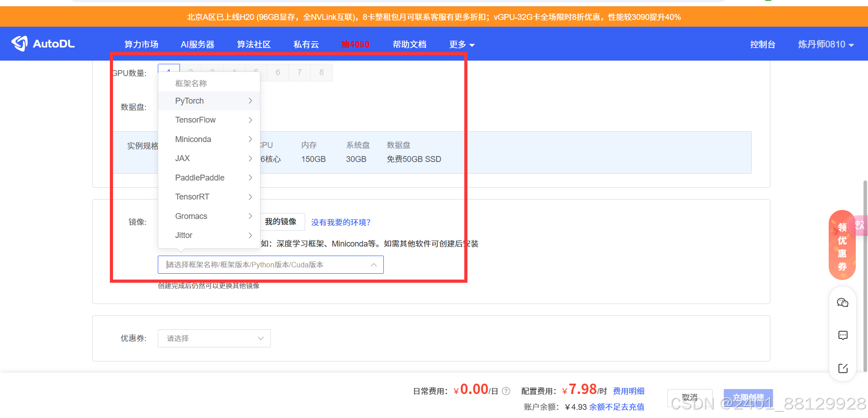This screenshot has width=868, height=418.
Task: Open the chat message feedback icon
Action: pyautogui.click(x=843, y=335)
